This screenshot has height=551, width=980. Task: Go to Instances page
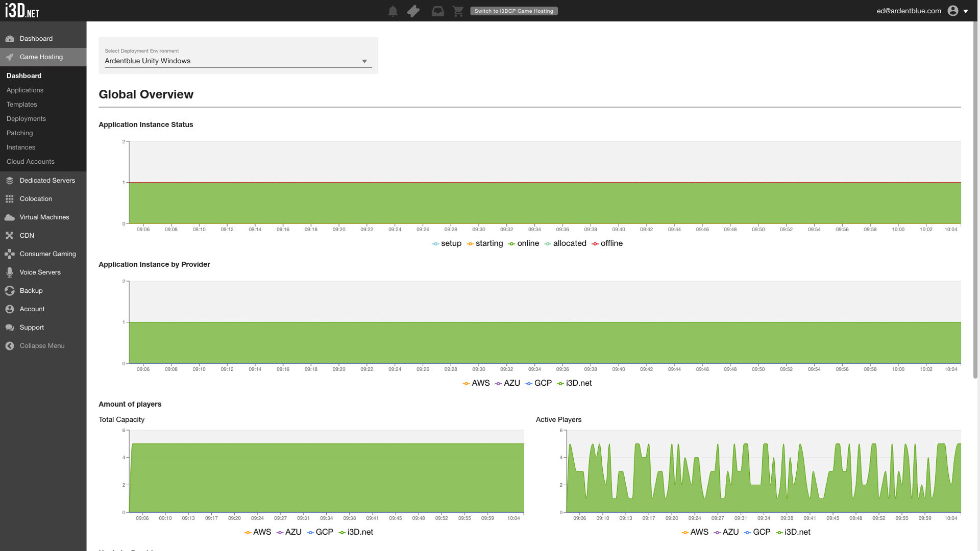click(21, 147)
